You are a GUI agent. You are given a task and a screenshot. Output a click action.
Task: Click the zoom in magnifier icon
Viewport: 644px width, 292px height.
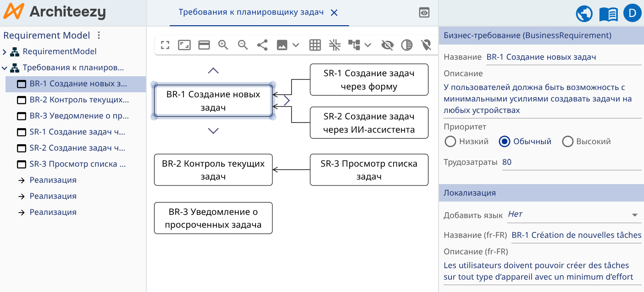pyautogui.click(x=223, y=45)
